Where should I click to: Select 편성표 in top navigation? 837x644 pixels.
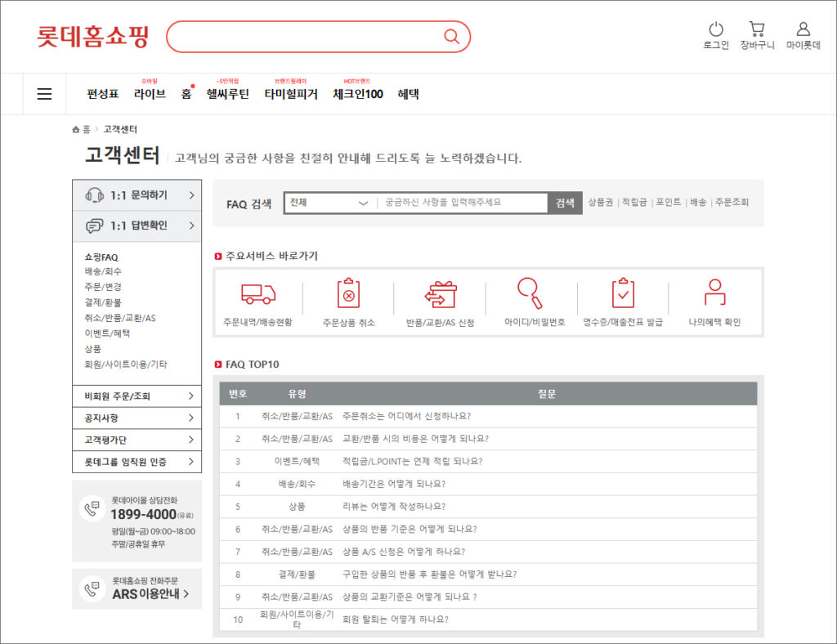tap(102, 95)
